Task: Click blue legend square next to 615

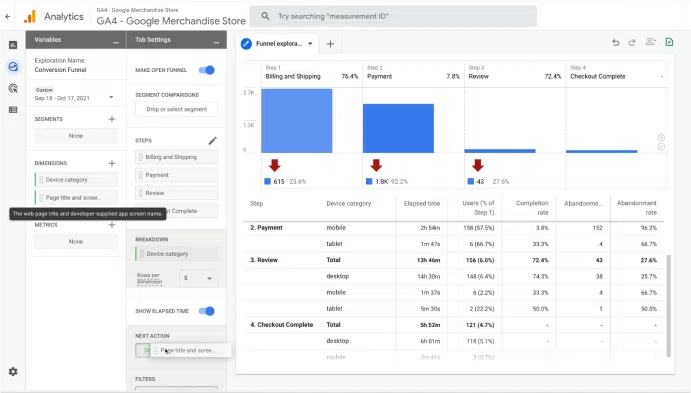Action: click(267, 182)
